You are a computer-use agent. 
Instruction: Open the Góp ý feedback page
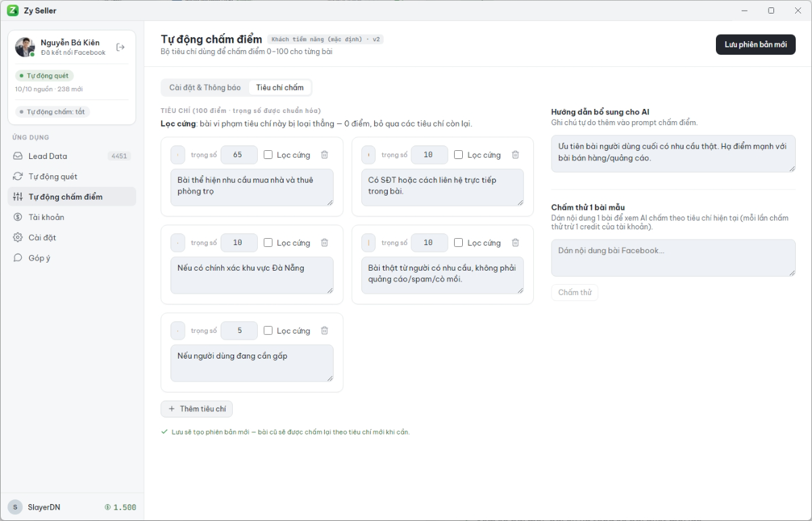click(x=72, y=258)
